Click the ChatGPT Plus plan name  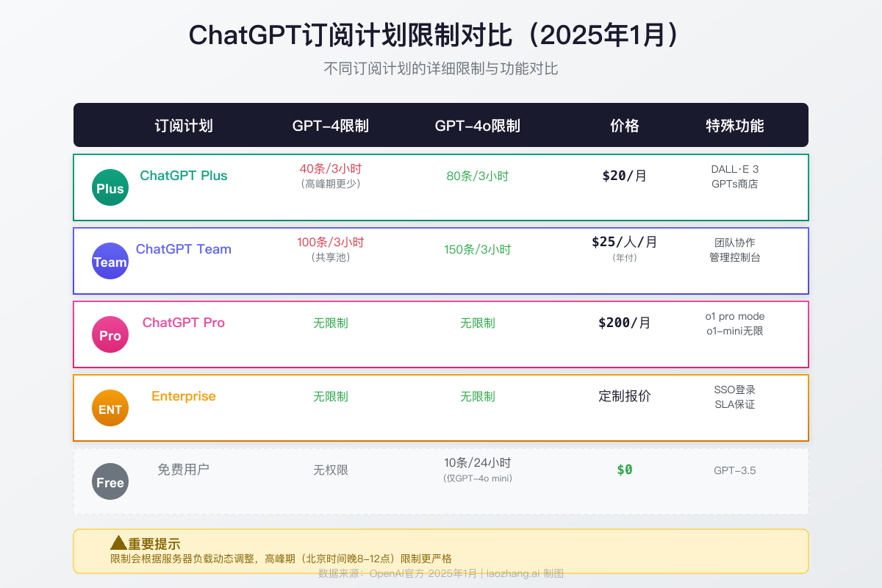click(184, 176)
